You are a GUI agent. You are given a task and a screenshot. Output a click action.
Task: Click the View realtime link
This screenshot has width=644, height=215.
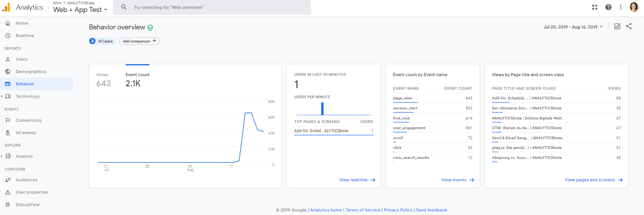click(x=357, y=180)
